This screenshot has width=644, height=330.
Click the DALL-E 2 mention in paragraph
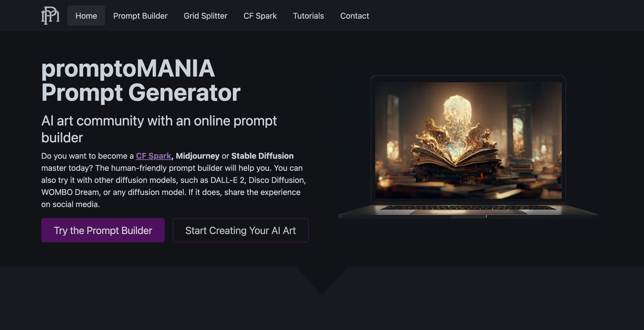227,180
